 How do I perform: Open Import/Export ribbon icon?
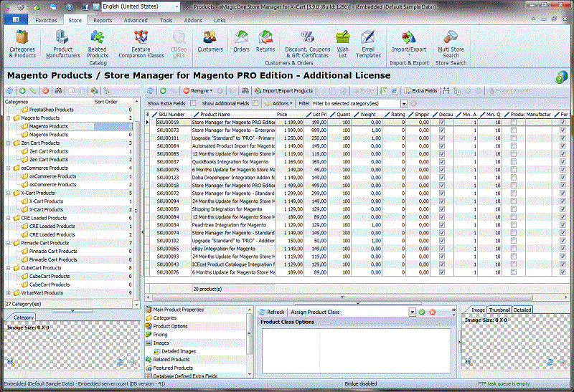(409, 42)
